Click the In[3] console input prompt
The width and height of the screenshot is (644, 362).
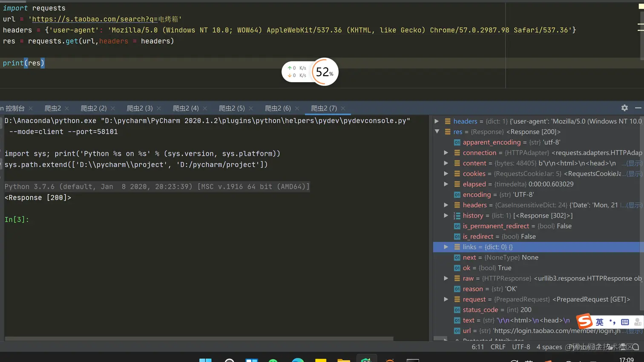coord(17,220)
